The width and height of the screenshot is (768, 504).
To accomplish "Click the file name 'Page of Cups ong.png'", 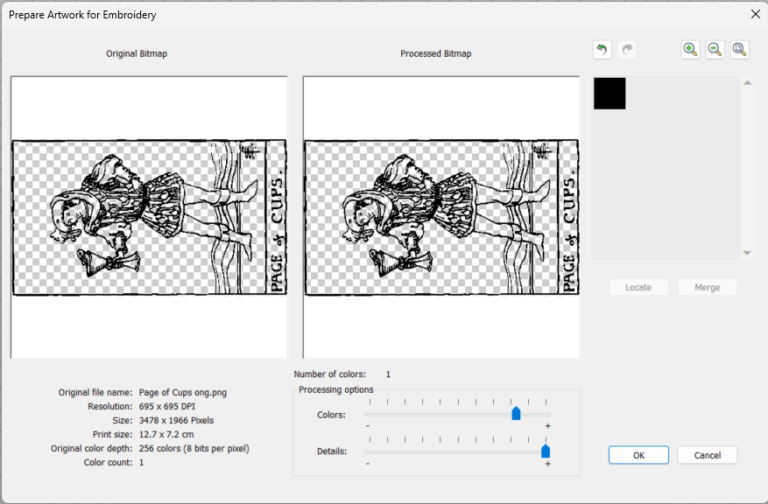I will (x=183, y=392).
